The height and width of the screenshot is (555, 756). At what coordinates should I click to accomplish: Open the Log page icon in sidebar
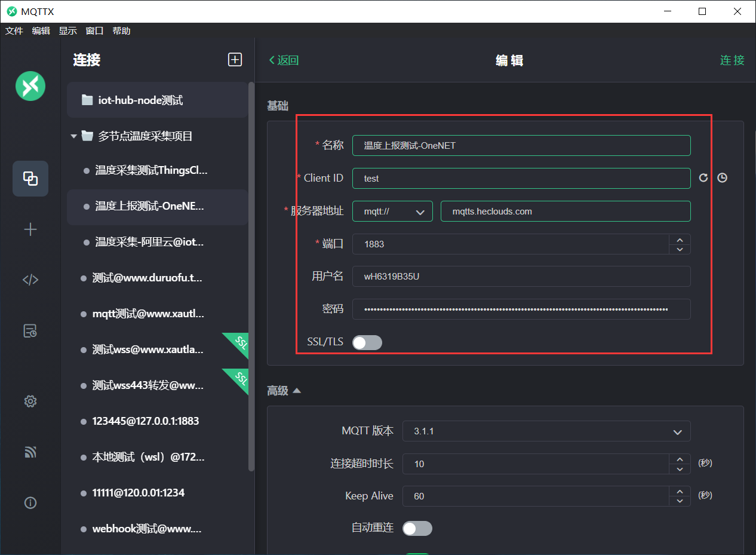(x=30, y=331)
